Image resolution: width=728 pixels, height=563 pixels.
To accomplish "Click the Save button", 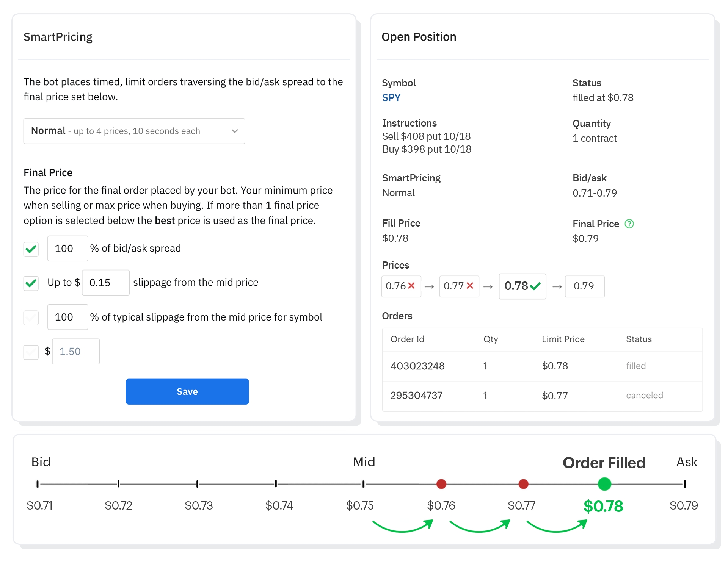I will click(187, 391).
